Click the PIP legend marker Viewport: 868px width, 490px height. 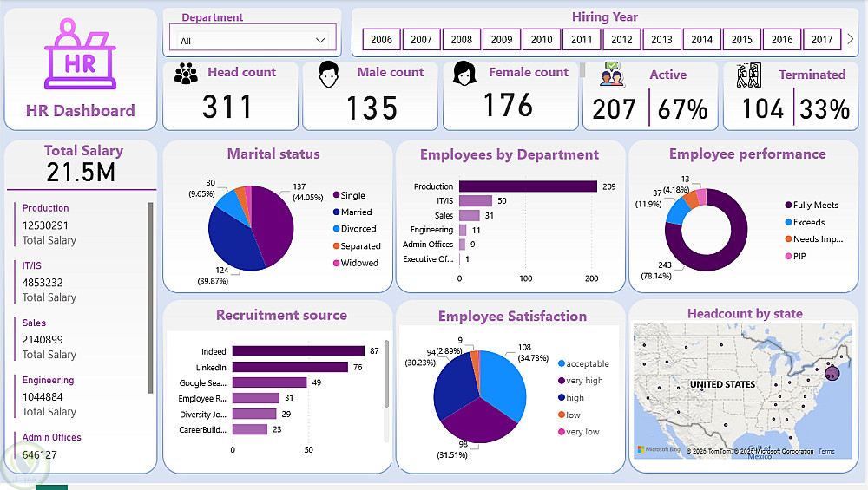(x=788, y=256)
